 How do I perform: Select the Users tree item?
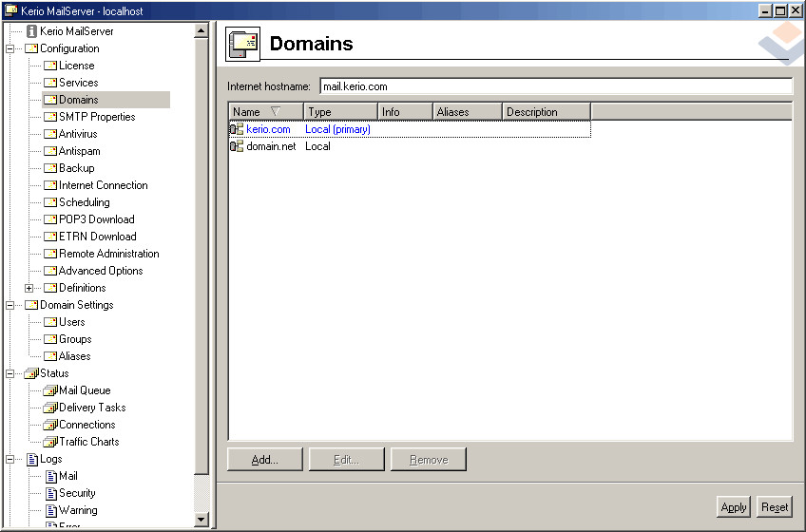point(72,322)
